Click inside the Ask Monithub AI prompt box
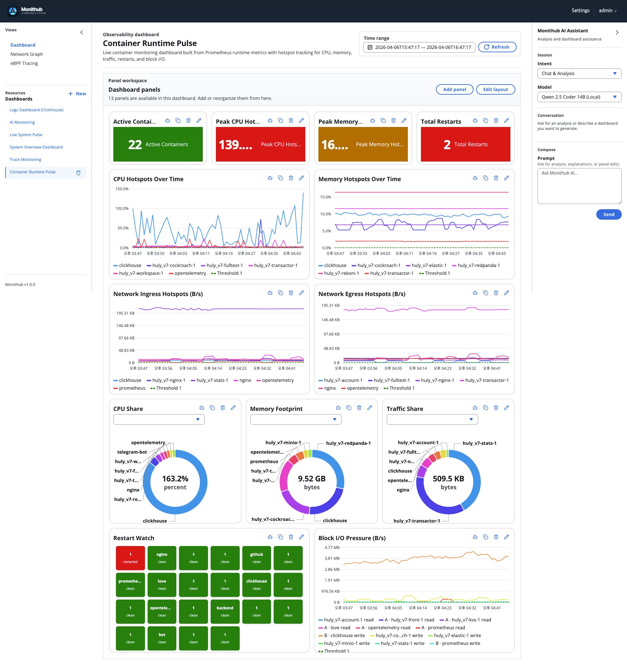 tap(579, 186)
